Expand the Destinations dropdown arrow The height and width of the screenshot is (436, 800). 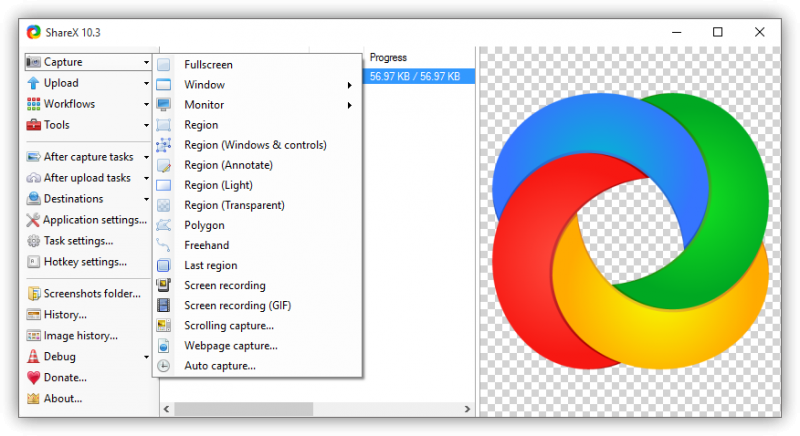click(x=146, y=199)
